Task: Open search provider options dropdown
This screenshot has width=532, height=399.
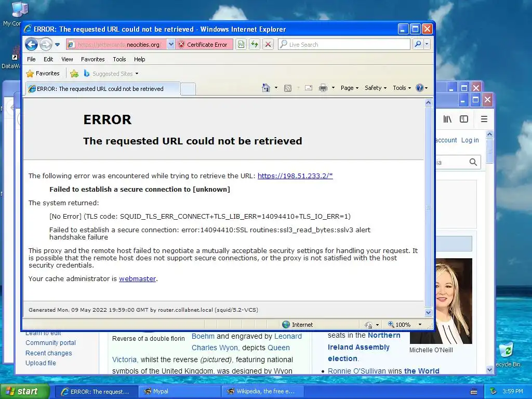Action: 427,44
